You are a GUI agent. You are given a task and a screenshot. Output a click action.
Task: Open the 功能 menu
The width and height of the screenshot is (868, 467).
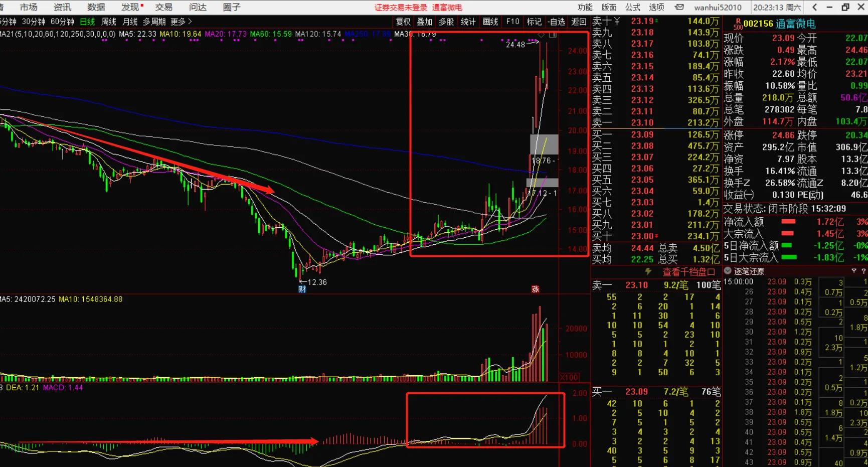click(585, 7)
